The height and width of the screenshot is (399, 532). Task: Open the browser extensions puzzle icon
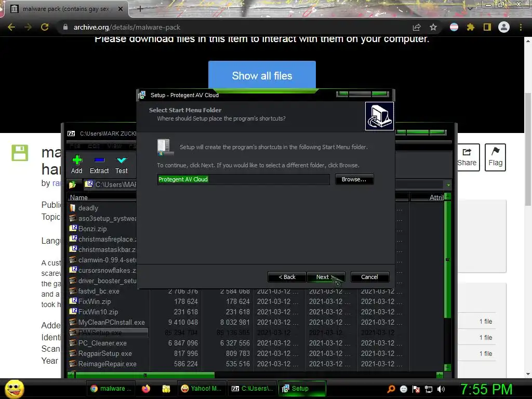click(x=470, y=27)
